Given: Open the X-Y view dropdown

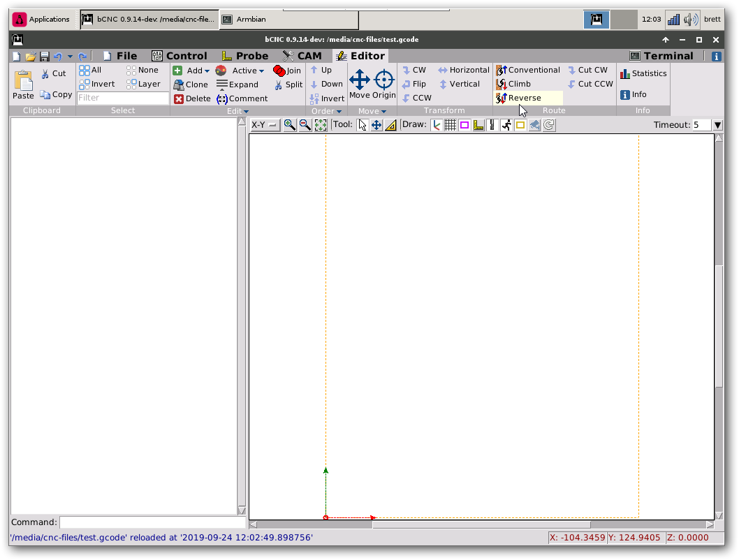Looking at the screenshot, I should pyautogui.click(x=265, y=125).
